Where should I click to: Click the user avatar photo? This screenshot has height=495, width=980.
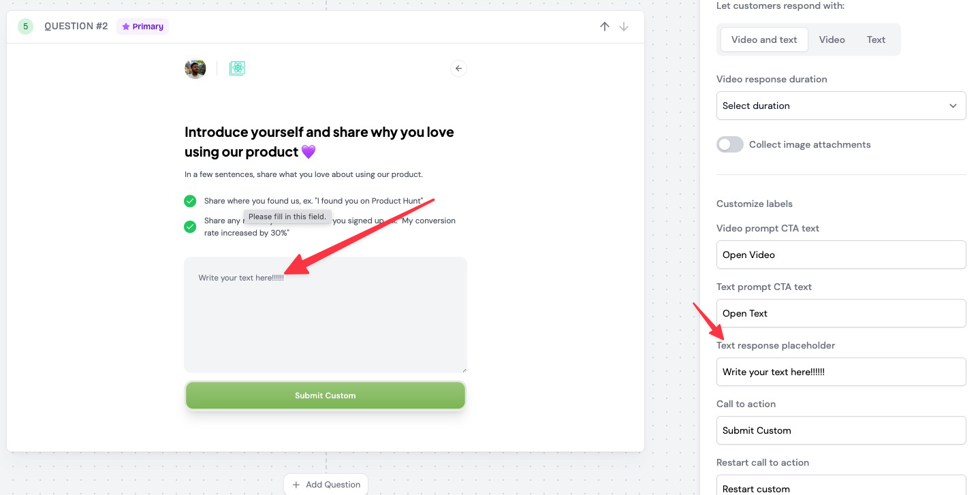tap(195, 68)
